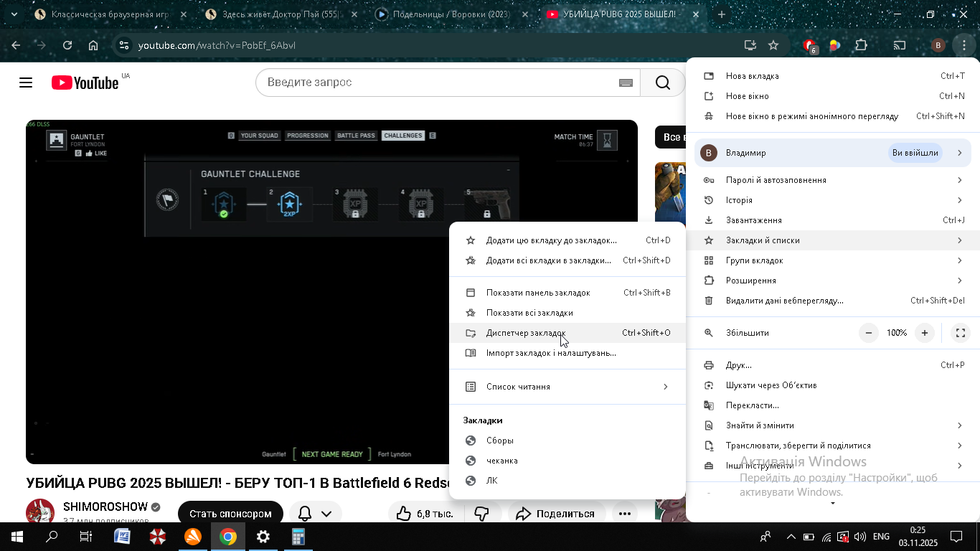
Task: Open 'Шукати через Об'єктив'
Action: click(x=833, y=385)
